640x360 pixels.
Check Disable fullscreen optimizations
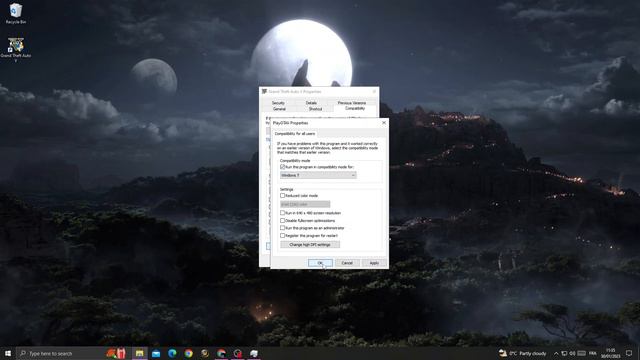(282, 220)
